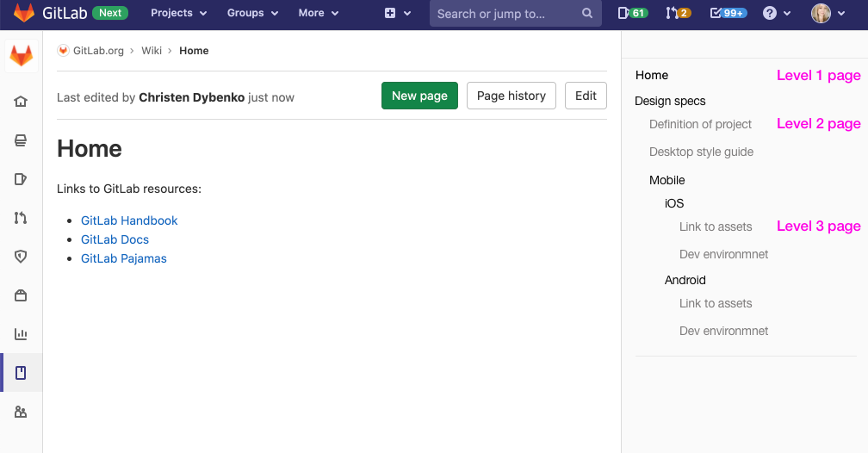The height and width of the screenshot is (453, 868).
Task: Open the help question mark icon
Action: pyautogui.click(x=770, y=13)
